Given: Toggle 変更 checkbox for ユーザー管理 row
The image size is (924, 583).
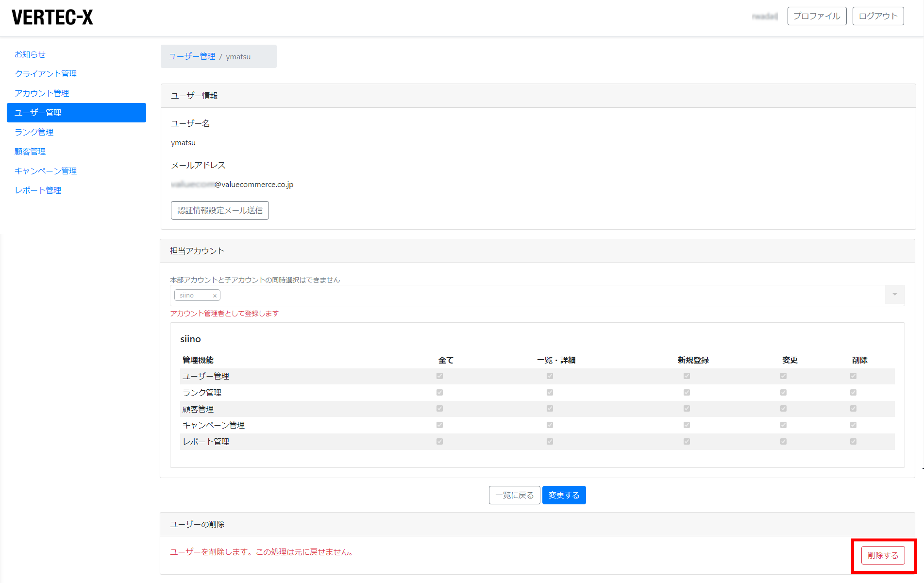Looking at the screenshot, I should [x=783, y=376].
